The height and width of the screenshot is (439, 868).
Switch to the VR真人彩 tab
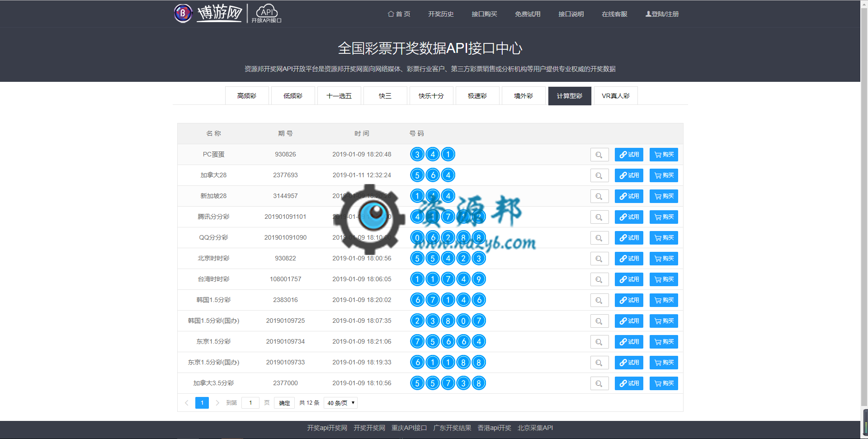(x=616, y=96)
